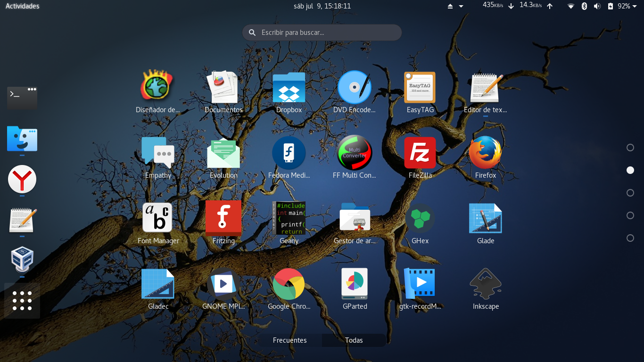Launch Inkscape application
644x362 pixels.
[x=486, y=284]
